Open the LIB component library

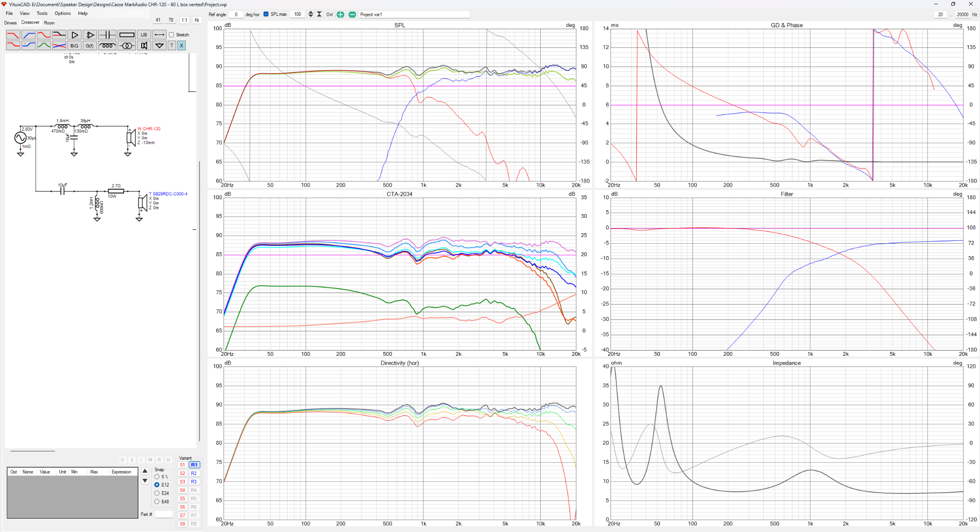(x=144, y=35)
